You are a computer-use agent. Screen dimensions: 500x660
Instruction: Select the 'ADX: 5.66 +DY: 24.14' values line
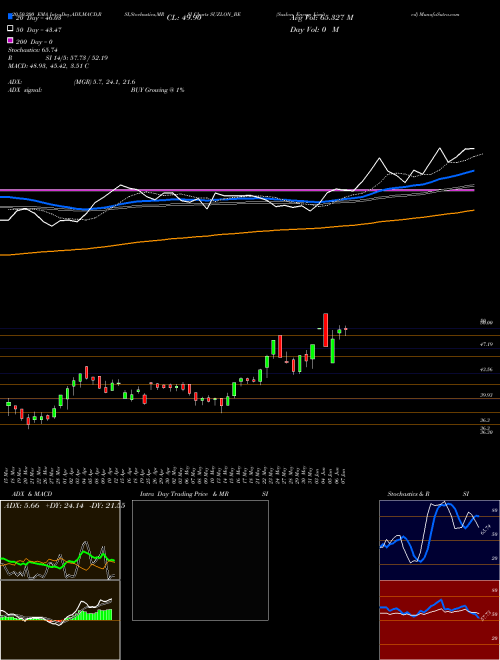click(x=45, y=506)
